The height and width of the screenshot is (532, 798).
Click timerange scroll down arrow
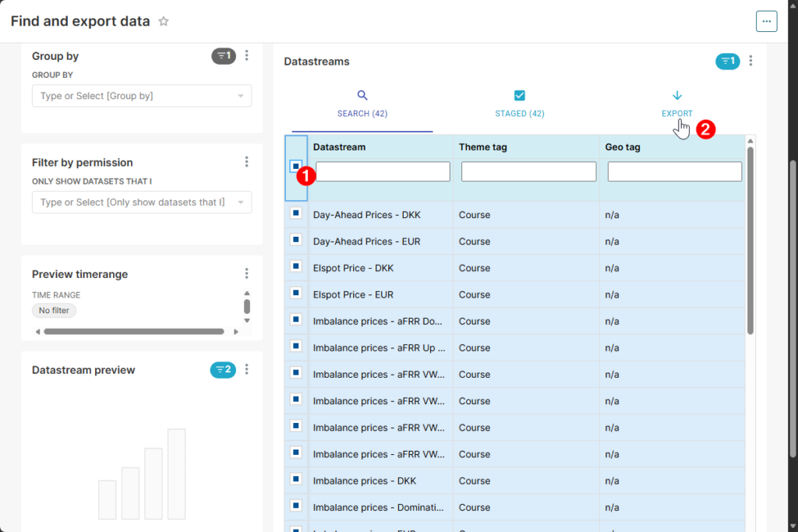[x=247, y=320]
